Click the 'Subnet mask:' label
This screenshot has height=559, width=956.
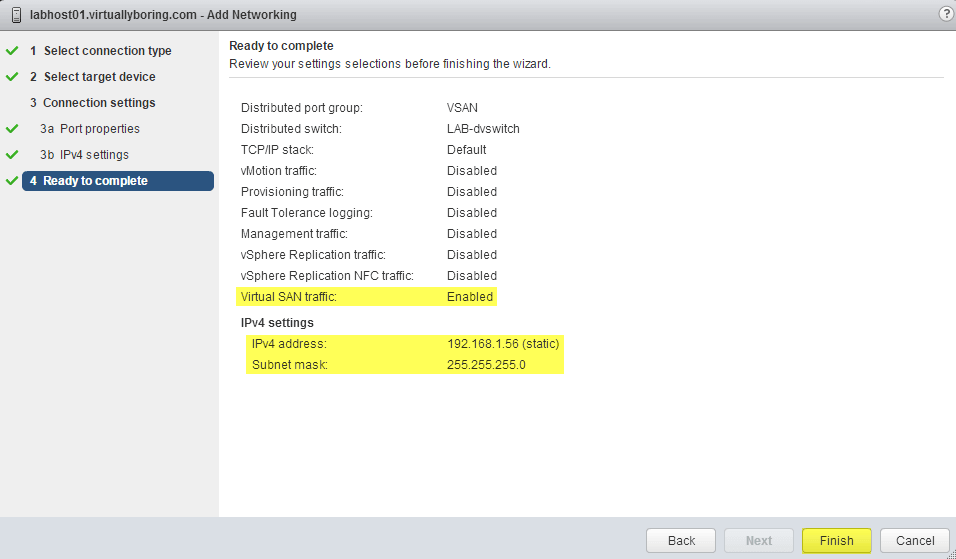(290, 365)
